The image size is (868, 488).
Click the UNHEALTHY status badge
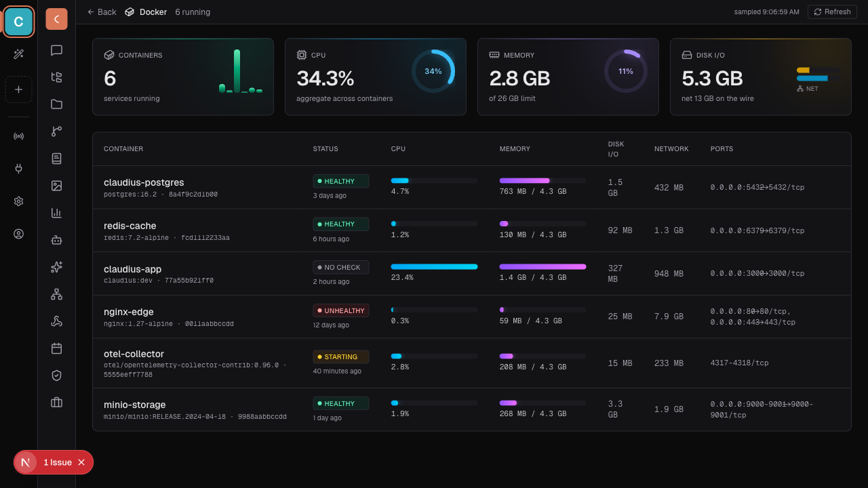tap(341, 310)
